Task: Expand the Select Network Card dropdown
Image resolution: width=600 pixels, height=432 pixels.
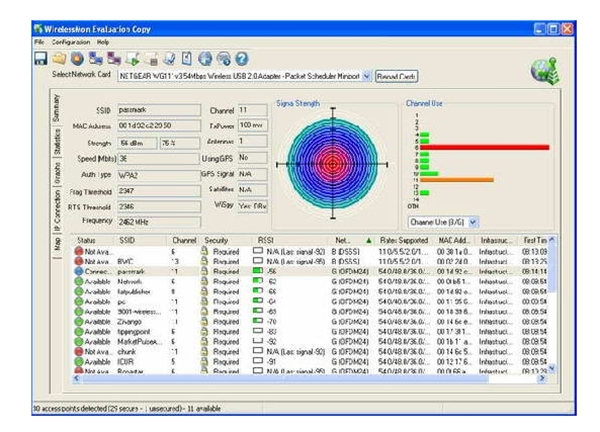Action: (x=367, y=76)
